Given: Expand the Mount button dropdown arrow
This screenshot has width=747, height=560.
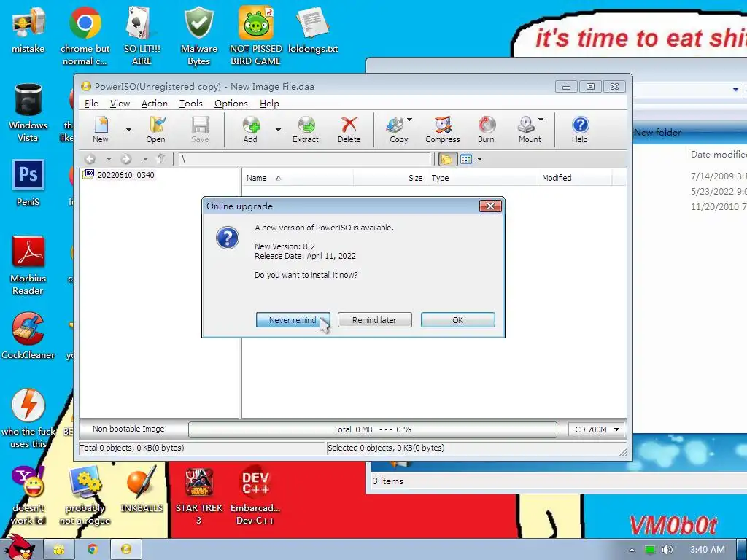Looking at the screenshot, I should (541, 120).
